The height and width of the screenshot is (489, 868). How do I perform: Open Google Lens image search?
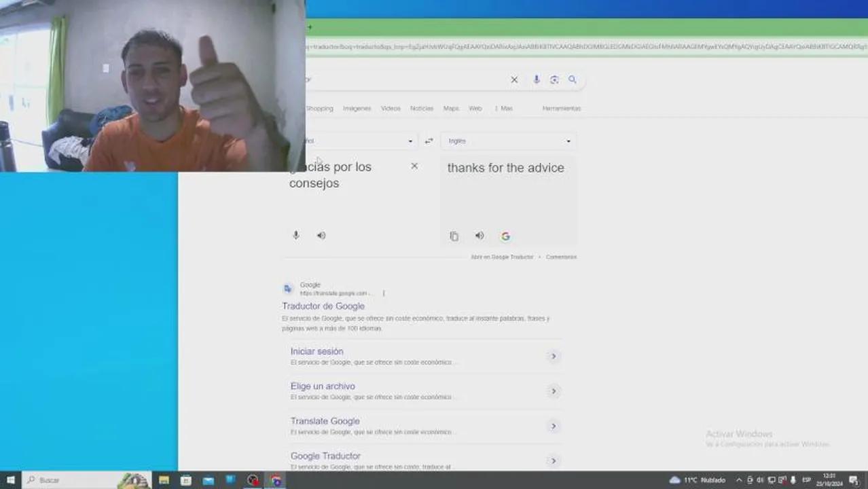click(x=554, y=79)
